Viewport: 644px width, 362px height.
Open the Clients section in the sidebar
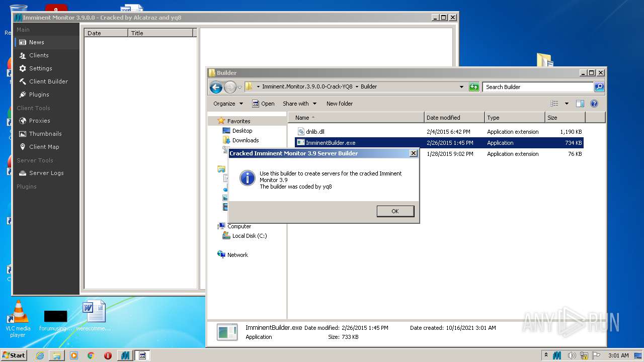tap(46, 55)
